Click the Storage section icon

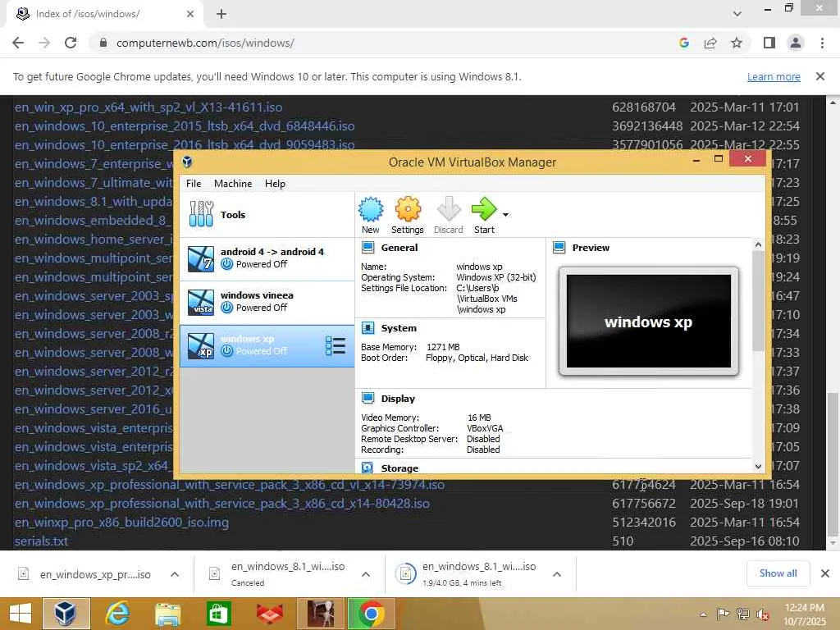367,468
